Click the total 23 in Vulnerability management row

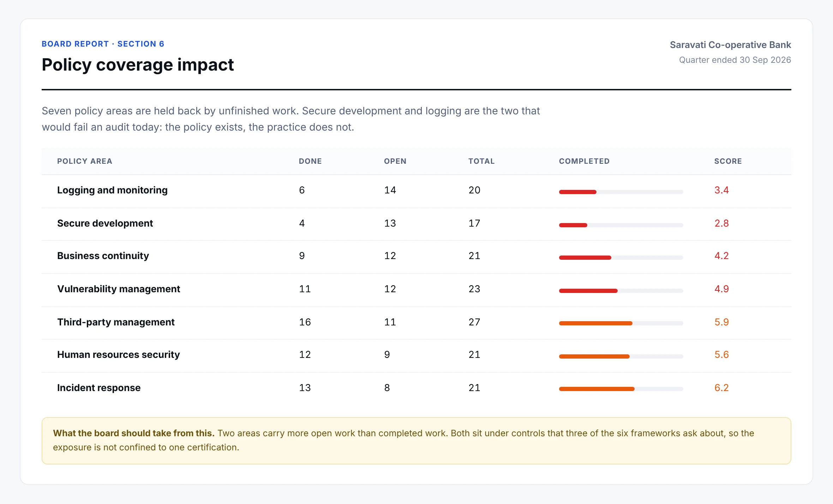[x=474, y=289]
